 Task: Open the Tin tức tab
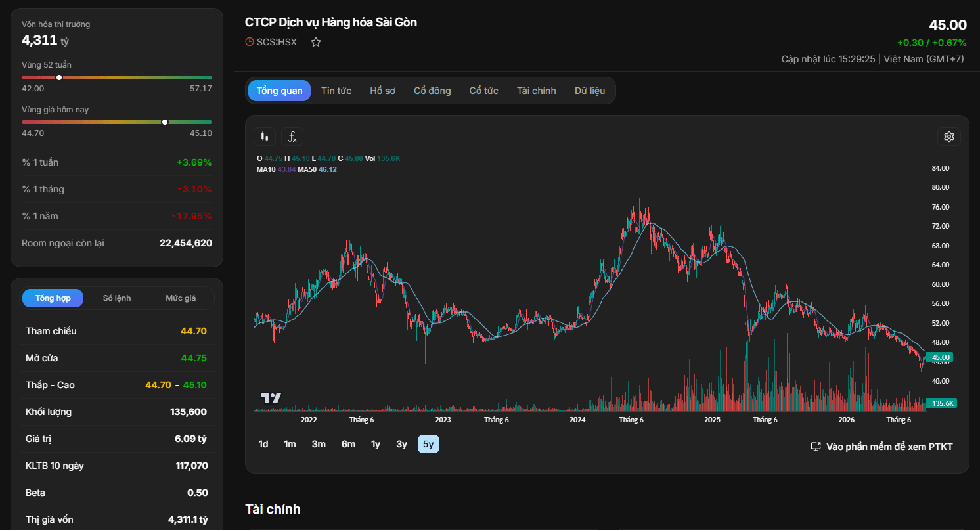336,91
